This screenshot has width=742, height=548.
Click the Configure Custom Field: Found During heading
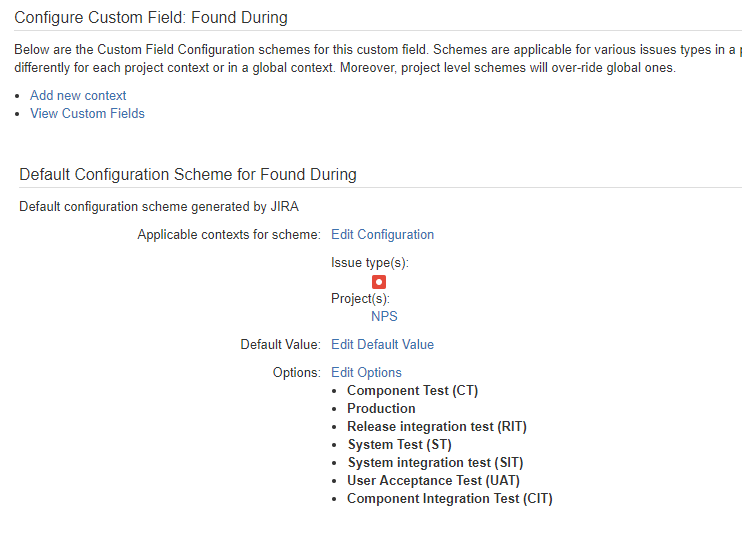[151, 18]
